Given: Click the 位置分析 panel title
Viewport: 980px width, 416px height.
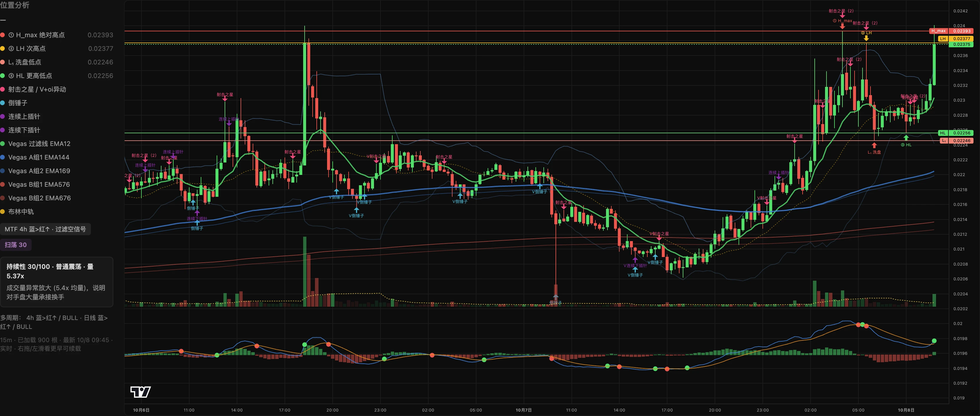Looking at the screenshot, I should click(14, 5).
